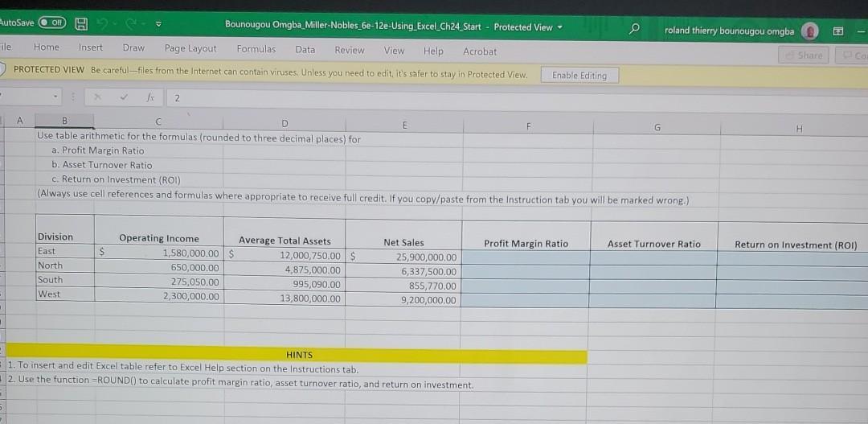Click the yellow HINTS header cell
This screenshot has width=868, height=424.
296,355
